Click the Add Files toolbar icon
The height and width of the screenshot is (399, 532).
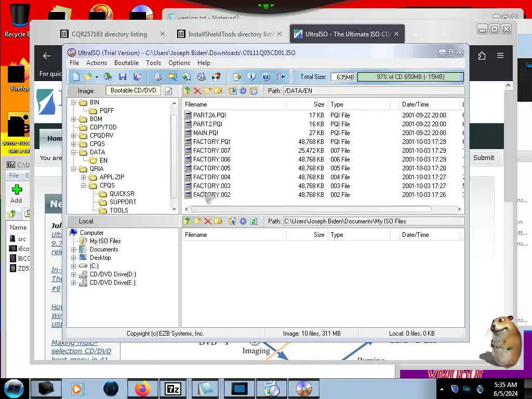(237, 77)
